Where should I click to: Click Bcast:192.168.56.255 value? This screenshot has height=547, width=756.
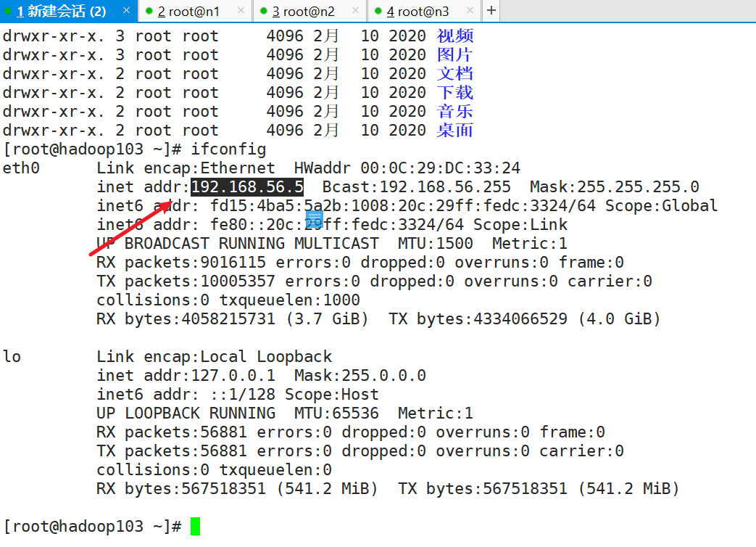pyautogui.click(x=416, y=186)
